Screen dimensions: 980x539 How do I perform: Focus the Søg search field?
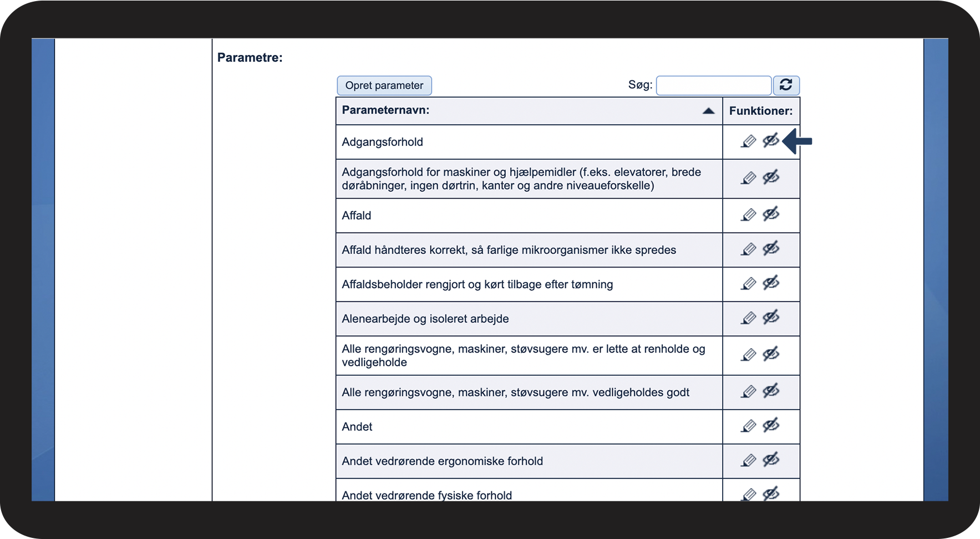pyautogui.click(x=714, y=85)
